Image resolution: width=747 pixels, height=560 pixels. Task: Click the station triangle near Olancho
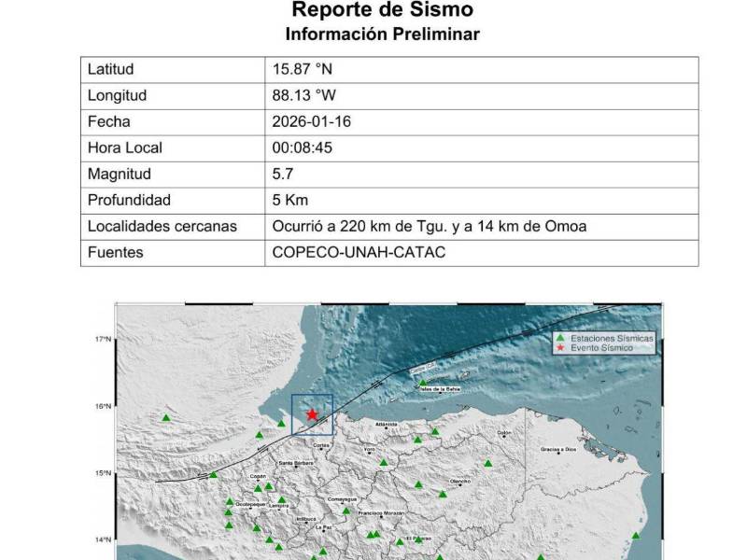[443, 494]
